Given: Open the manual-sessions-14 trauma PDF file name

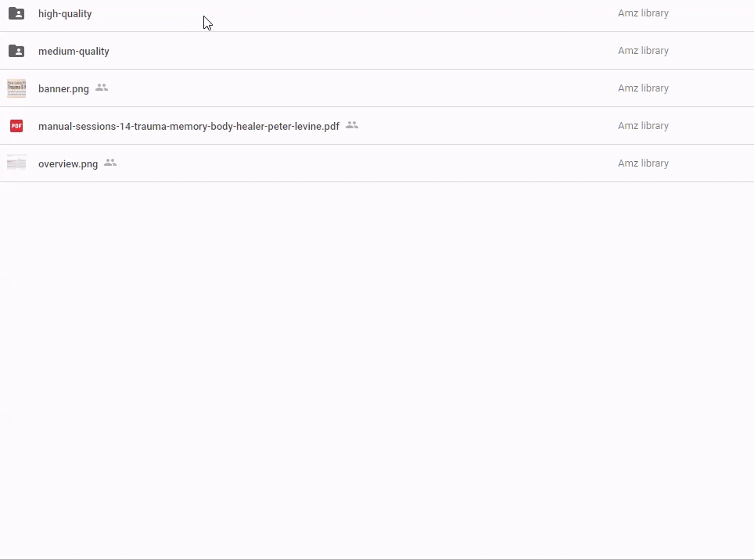Looking at the screenshot, I should 188,127.
